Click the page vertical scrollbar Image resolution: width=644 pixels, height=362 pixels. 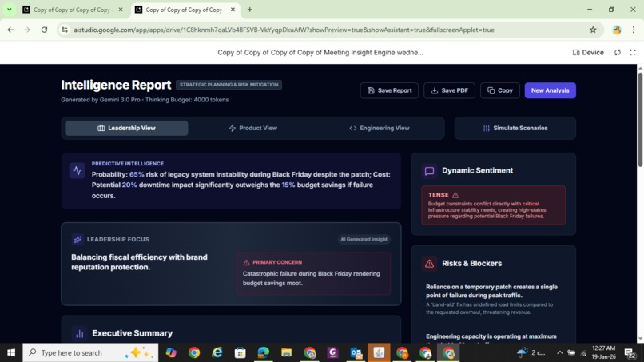[640, 119]
